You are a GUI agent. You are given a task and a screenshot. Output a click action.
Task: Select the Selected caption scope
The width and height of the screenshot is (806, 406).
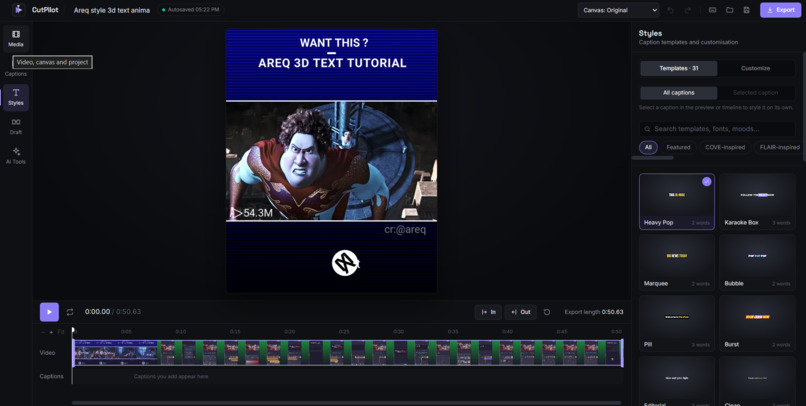755,93
